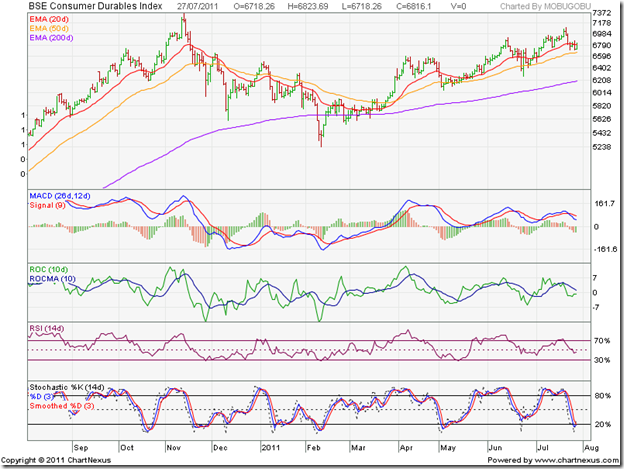Viewport: 624px width, 469px height.
Task: Click the 7372 price axis value
Action: point(602,13)
